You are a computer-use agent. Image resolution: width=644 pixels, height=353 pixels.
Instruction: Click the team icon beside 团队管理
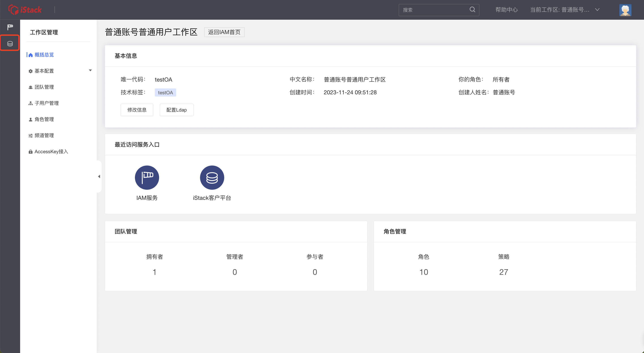pos(30,87)
